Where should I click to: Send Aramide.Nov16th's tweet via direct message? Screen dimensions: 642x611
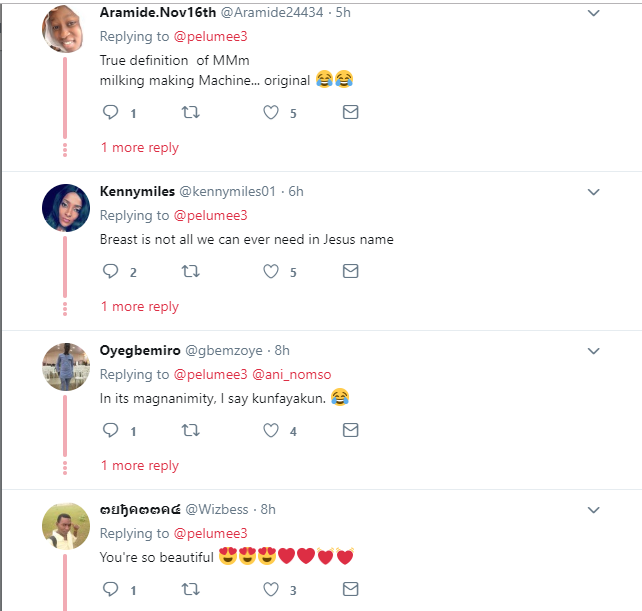coord(350,113)
